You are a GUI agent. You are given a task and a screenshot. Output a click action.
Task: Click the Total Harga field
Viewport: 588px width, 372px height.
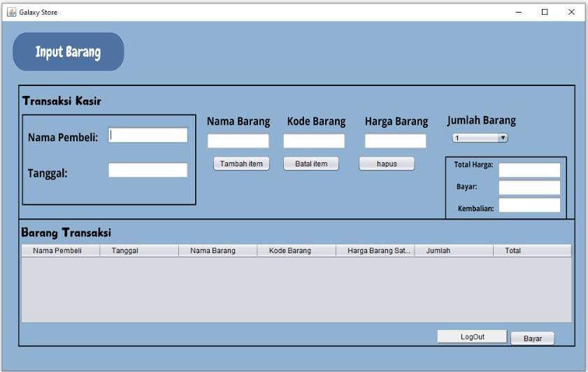tap(529, 170)
